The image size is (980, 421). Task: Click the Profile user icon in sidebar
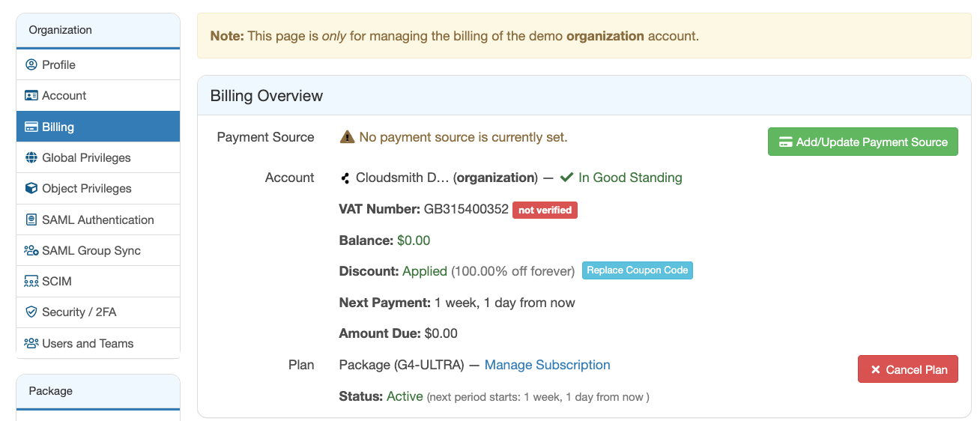click(x=31, y=65)
